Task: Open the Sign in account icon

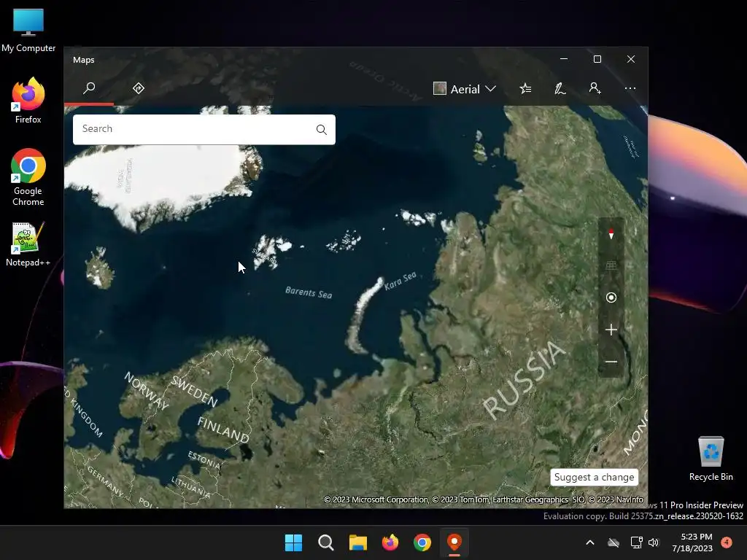Action: (595, 88)
